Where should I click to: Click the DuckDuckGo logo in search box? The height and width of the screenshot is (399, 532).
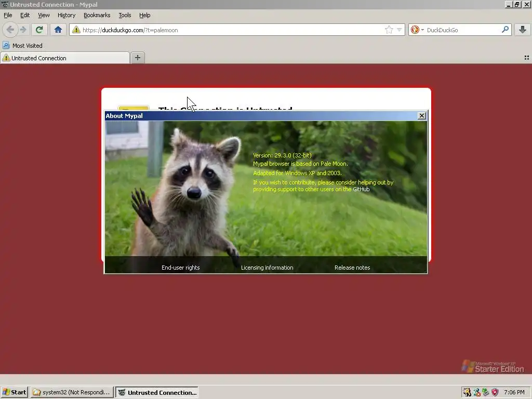(x=415, y=30)
